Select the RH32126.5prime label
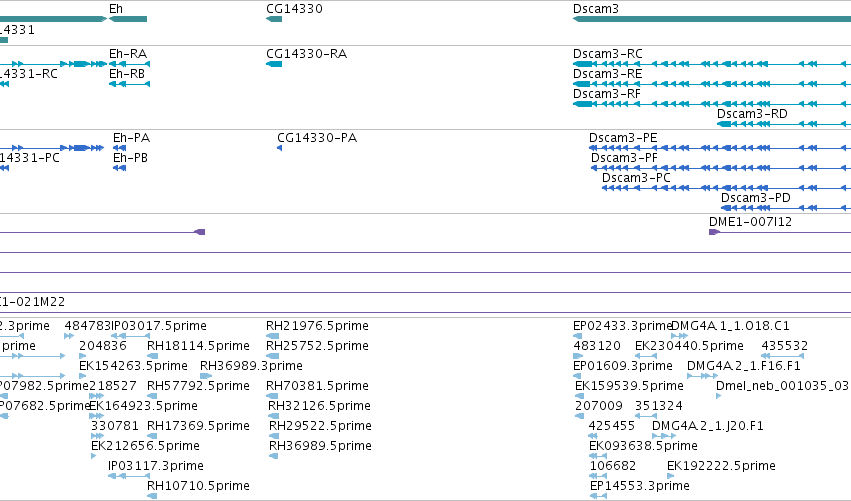 click(319, 407)
